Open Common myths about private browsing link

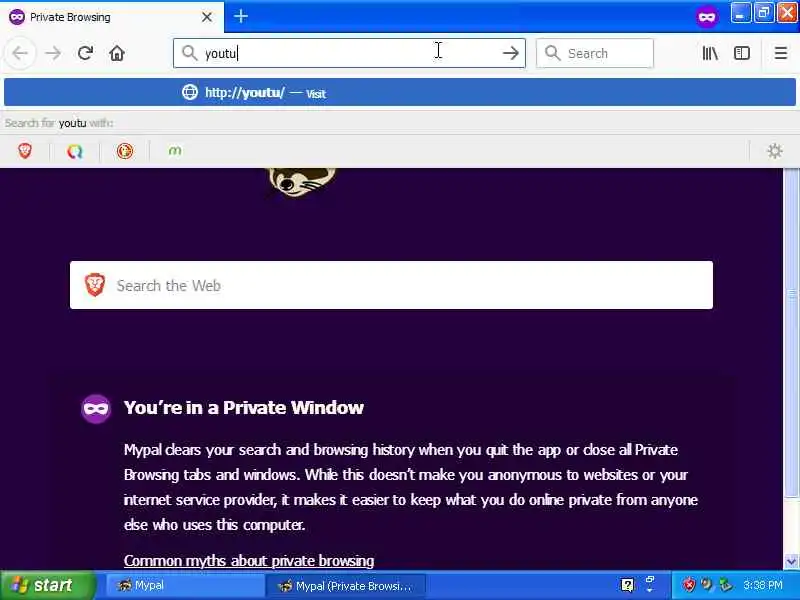[248, 561]
